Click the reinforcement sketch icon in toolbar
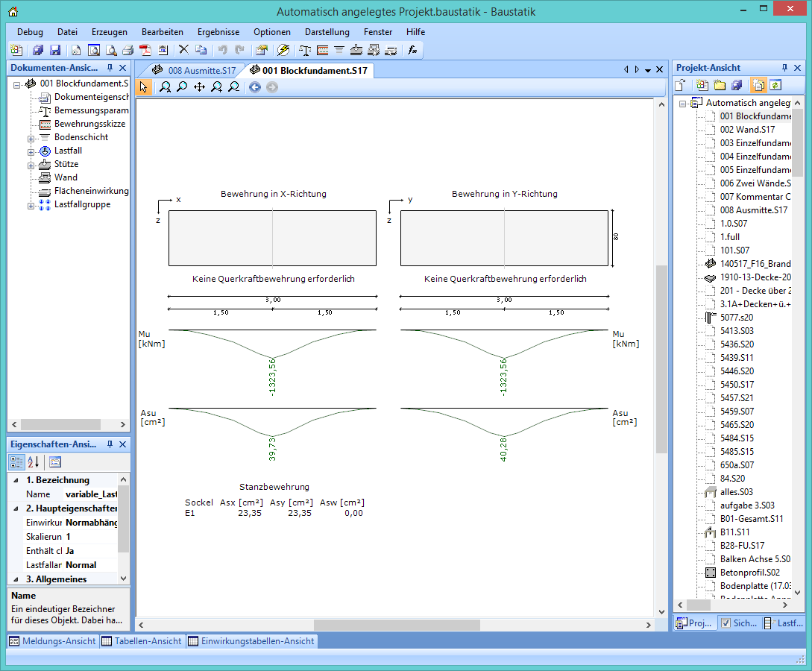Screen dimensions: 812x671 point(323,50)
